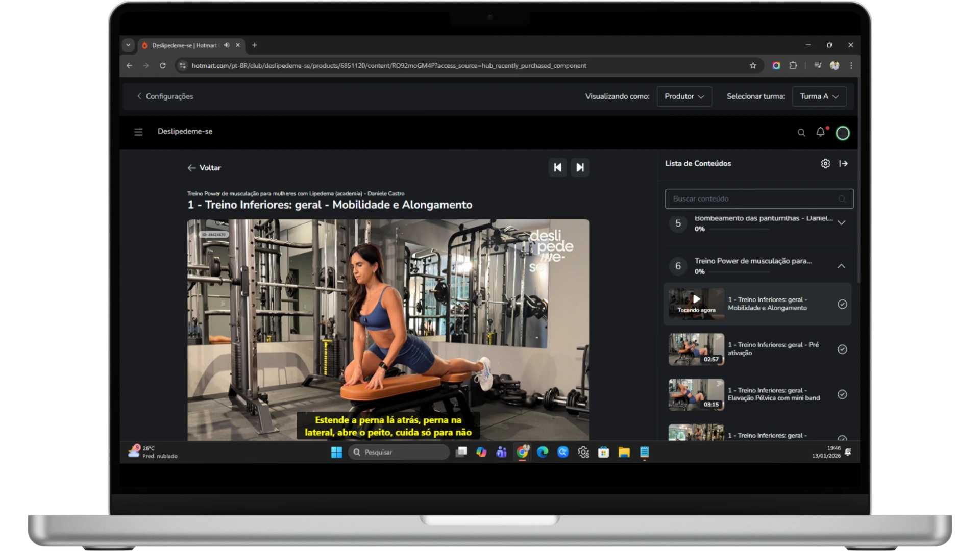This screenshot has height=551, width=980.
Task: Return to Configurações
Action: click(x=165, y=96)
